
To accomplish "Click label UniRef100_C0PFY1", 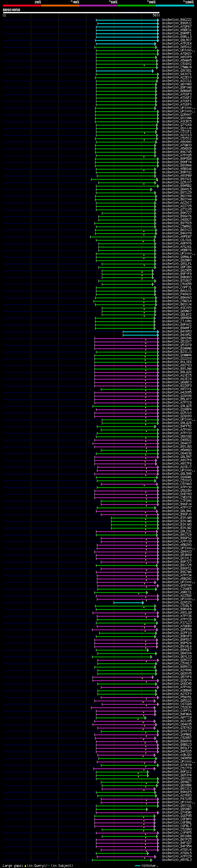I will click(x=177, y=711).
